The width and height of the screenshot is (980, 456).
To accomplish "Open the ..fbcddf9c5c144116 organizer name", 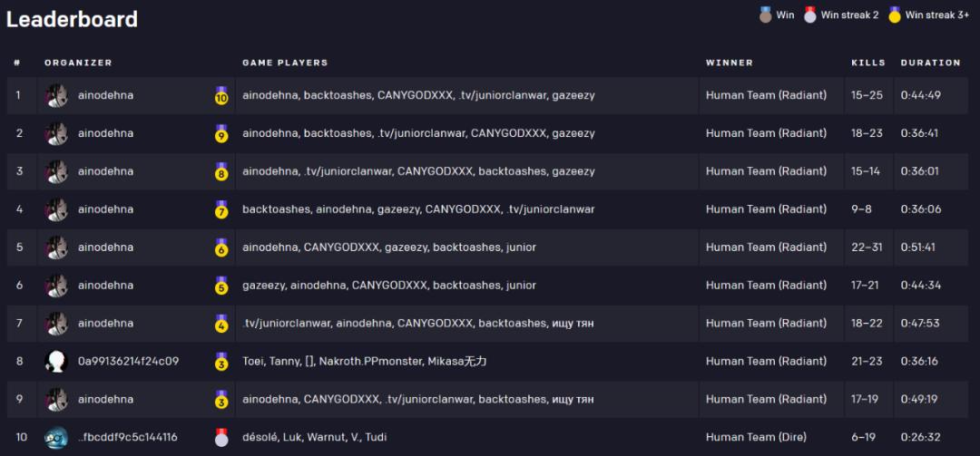I will click(x=127, y=437).
